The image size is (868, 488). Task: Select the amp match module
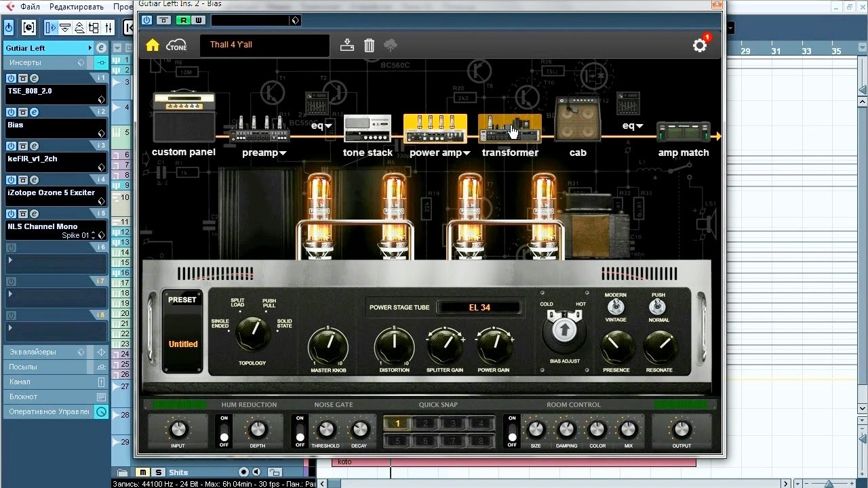coord(684,131)
